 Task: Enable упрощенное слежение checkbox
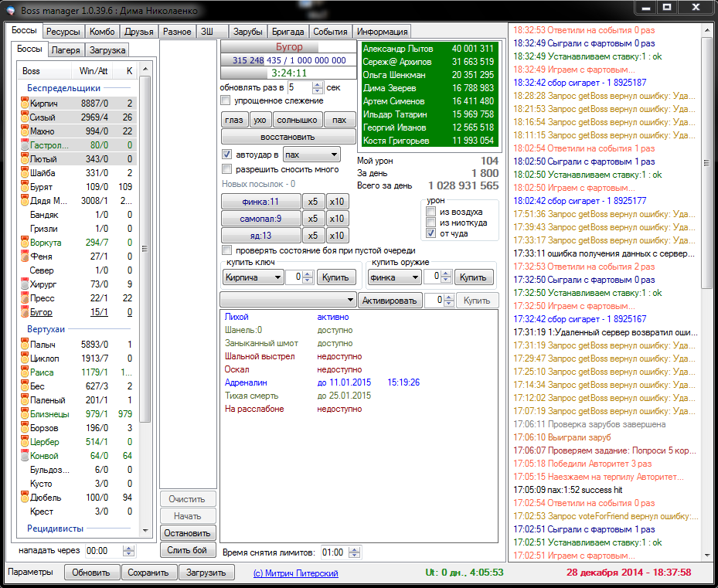pyautogui.click(x=225, y=100)
